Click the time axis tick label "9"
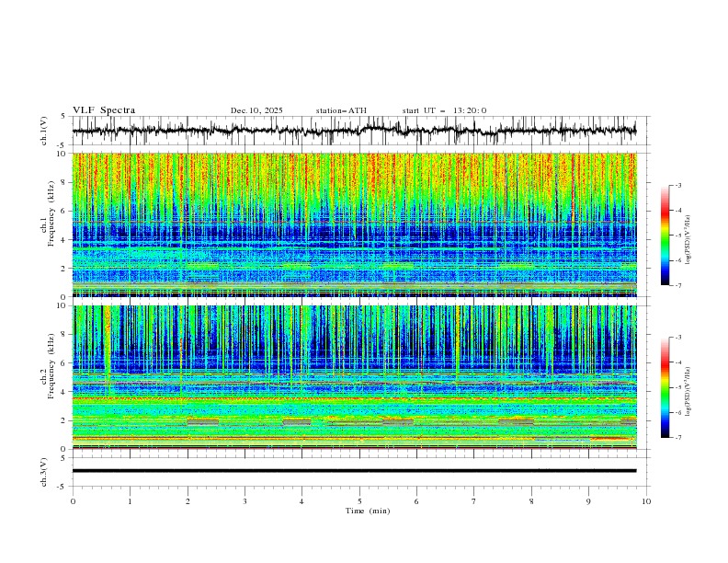 (x=588, y=501)
